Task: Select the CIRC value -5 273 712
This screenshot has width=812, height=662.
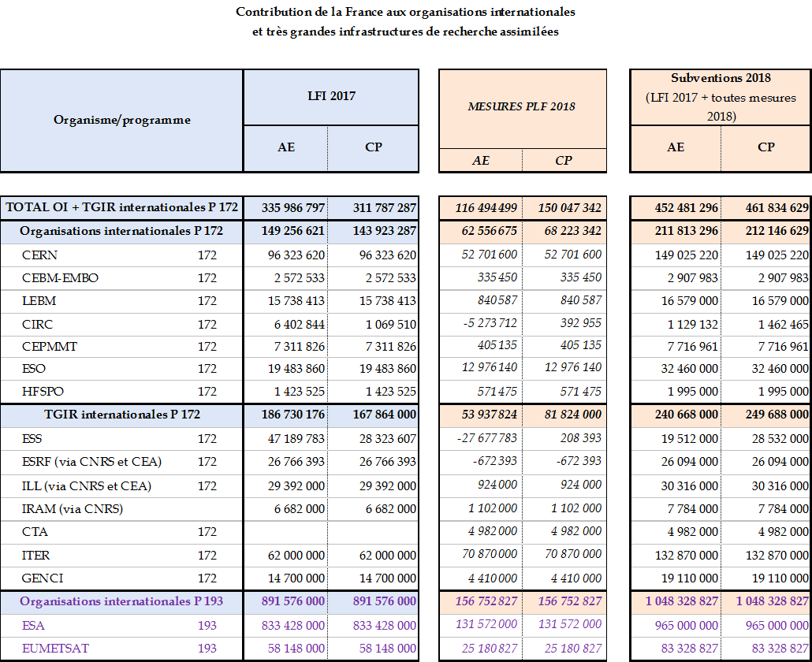Action: coord(485,323)
